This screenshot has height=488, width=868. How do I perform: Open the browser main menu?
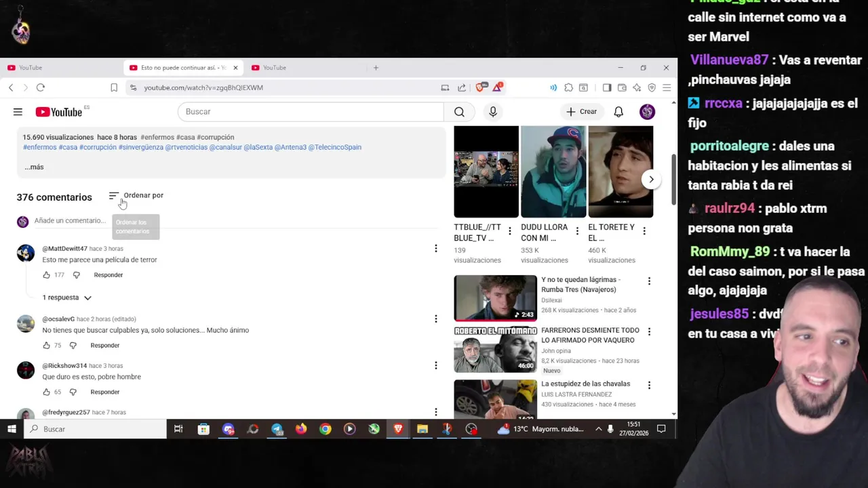[x=667, y=87]
